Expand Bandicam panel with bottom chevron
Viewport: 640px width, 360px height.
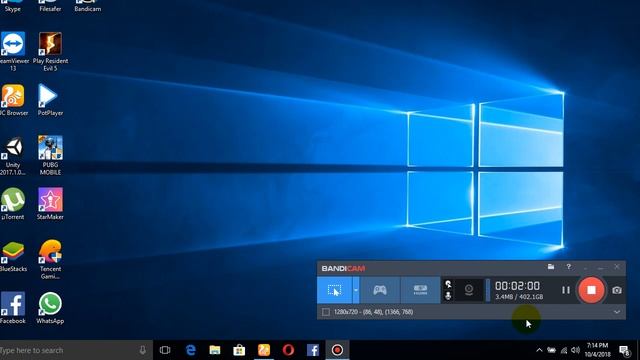click(617, 312)
